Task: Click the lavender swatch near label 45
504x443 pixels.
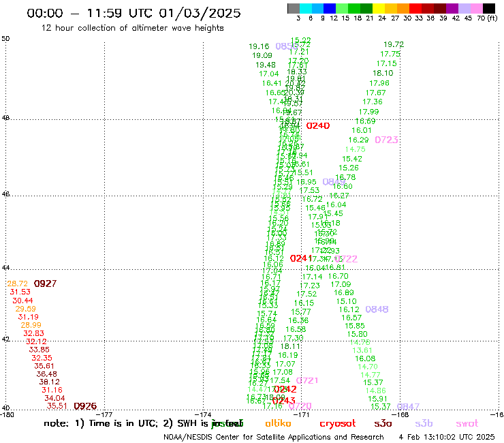Action: click(464, 8)
